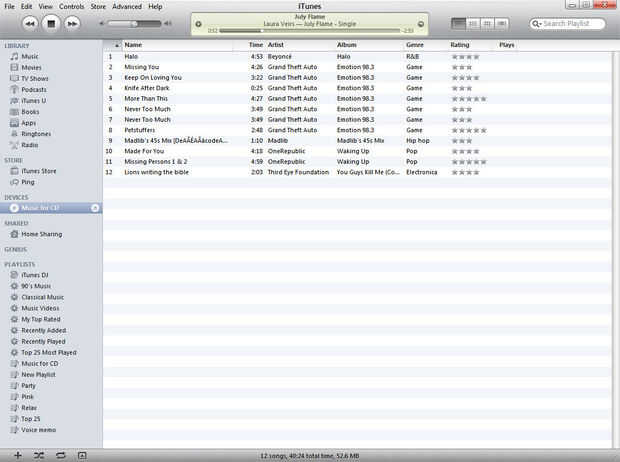Stop playback with the stop button

point(51,23)
